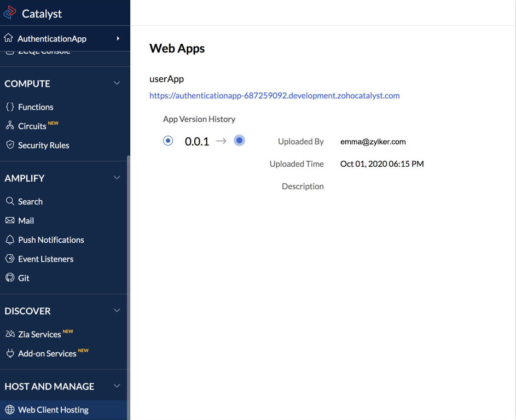Click the userApp app name
516x420 pixels.
click(166, 79)
